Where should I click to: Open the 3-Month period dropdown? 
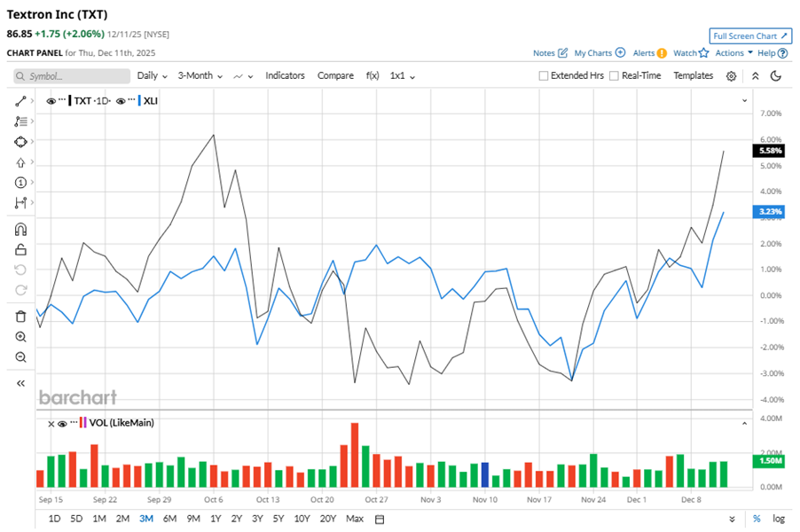click(x=200, y=75)
